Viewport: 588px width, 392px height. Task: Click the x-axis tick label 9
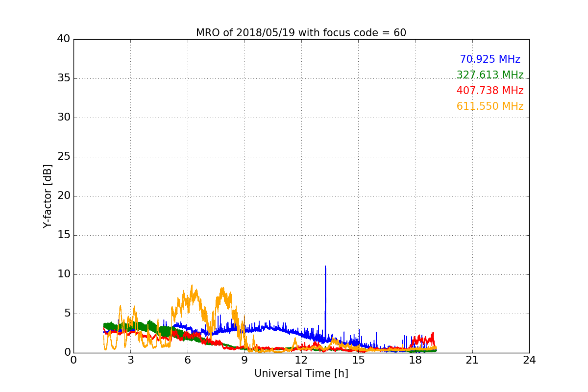point(245,360)
